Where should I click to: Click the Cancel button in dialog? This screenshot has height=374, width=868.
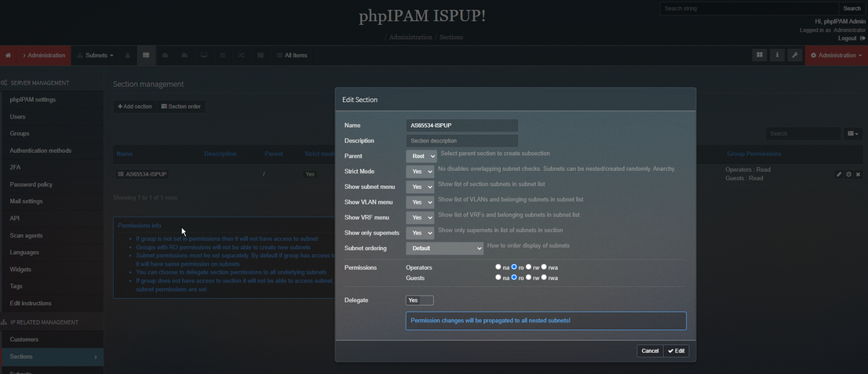(650, 350)
